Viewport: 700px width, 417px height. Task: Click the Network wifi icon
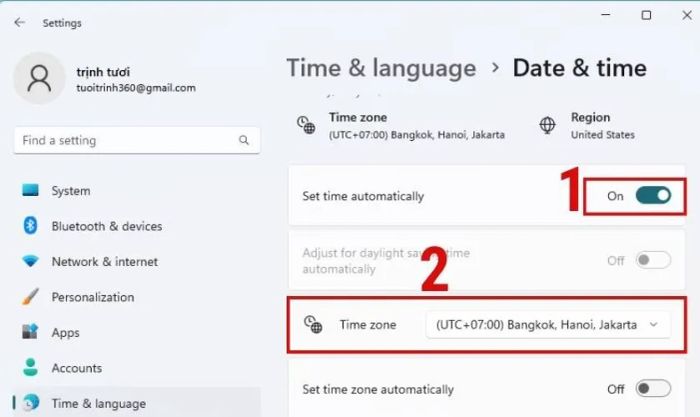30,261
